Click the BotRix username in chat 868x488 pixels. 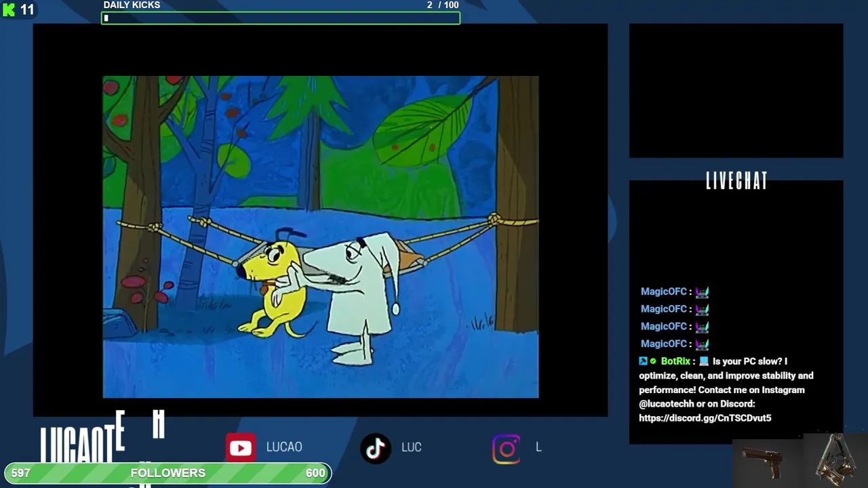[675, 361]
